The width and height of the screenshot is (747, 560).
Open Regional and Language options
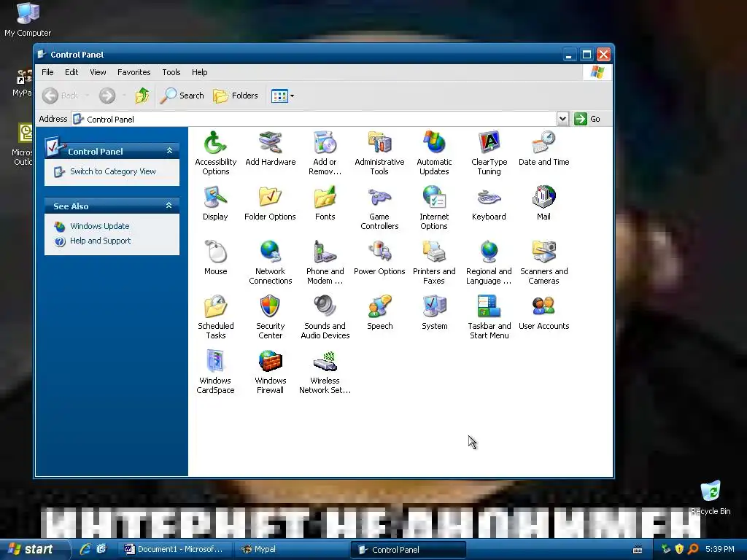[489, 262]
